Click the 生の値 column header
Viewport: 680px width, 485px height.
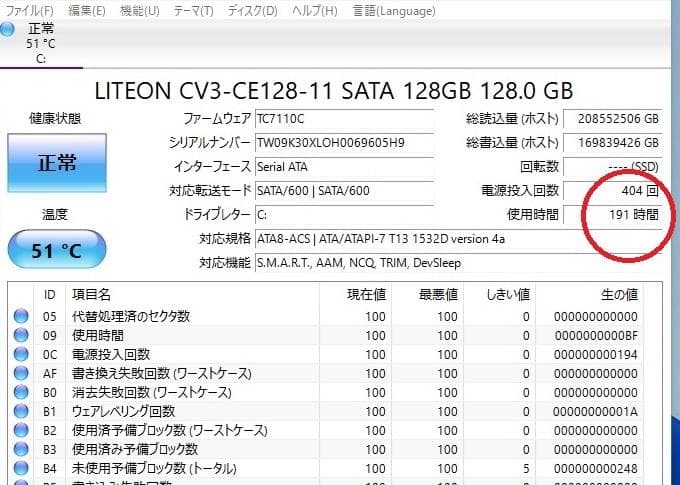(x=589, y=295)
